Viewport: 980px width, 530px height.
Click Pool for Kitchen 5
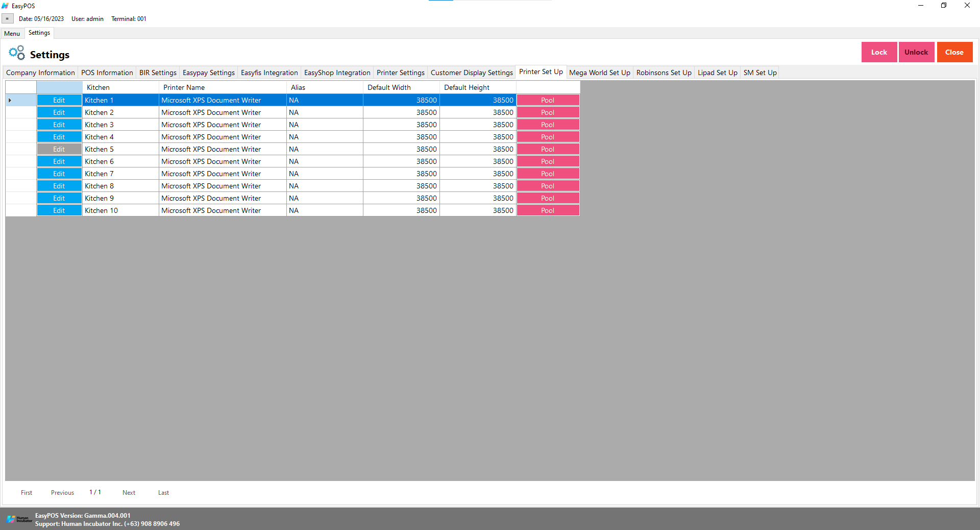point(548,149)
